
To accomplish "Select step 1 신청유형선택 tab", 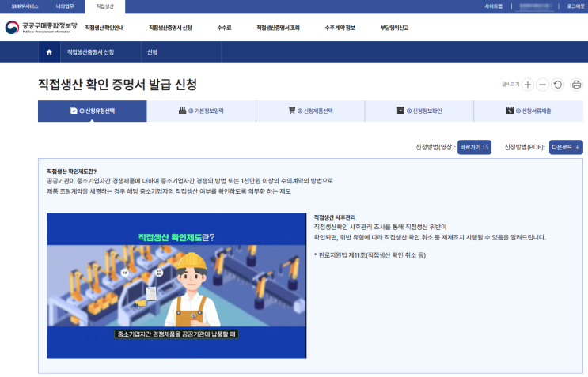I will (x=93, y=111).
